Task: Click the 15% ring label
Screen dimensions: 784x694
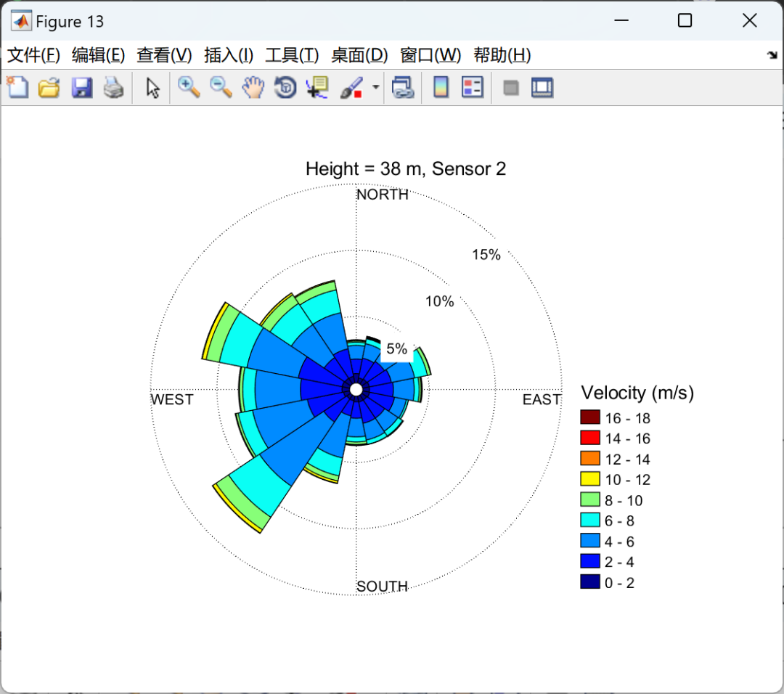Action: click(x=486, y=255)
